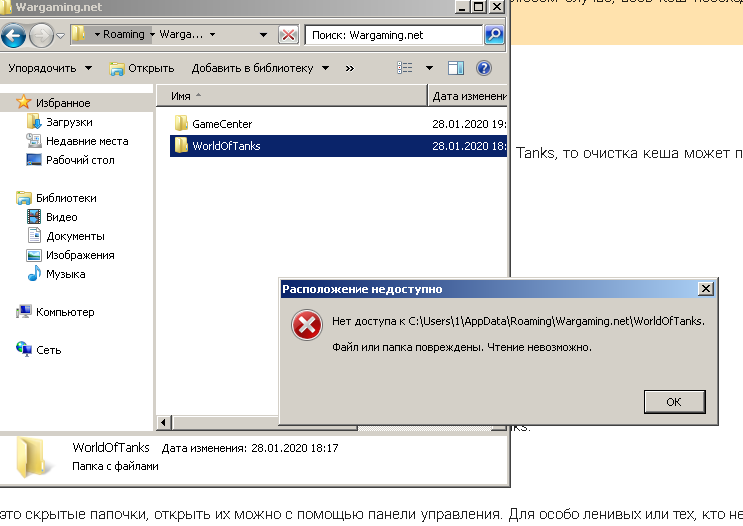The image size is (743, 526).
Task: Select Roaming breadcrumb in address bar
Action: [124, 34]
